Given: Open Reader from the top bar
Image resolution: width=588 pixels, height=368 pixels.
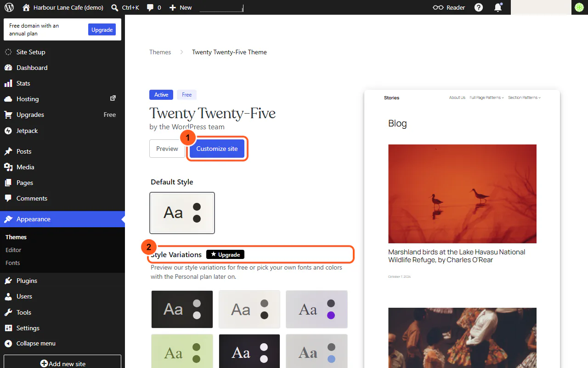Looking at the screenshot, I should pos(449,7).
